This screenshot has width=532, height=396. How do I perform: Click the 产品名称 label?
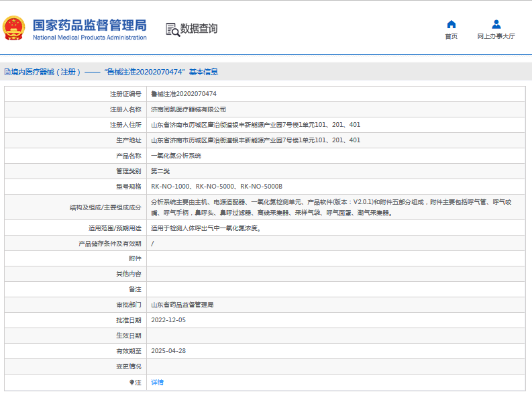click(x=129, y=156)
